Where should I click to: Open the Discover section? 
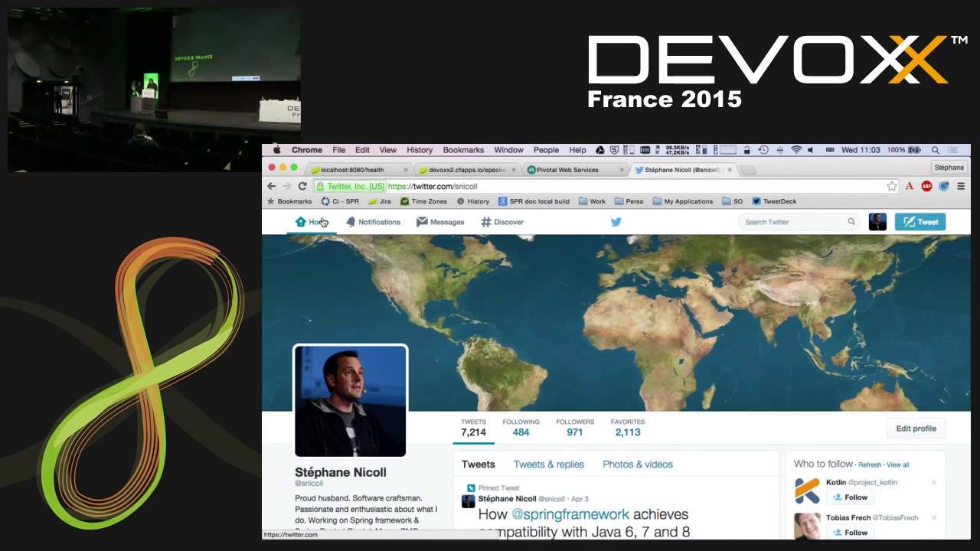(502, 222)
